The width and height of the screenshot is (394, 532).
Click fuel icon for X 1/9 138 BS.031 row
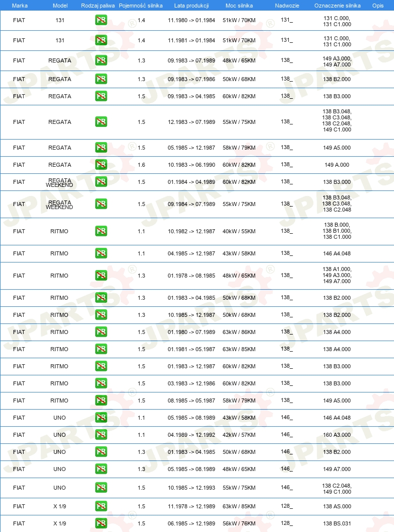point(101,523)
